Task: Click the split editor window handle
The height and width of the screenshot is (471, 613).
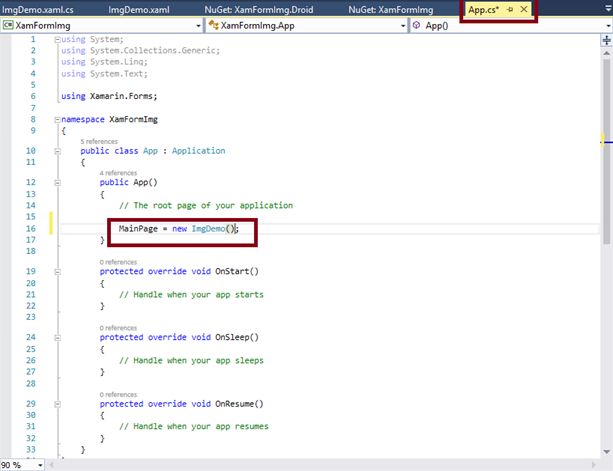Action: pos(606,40)
